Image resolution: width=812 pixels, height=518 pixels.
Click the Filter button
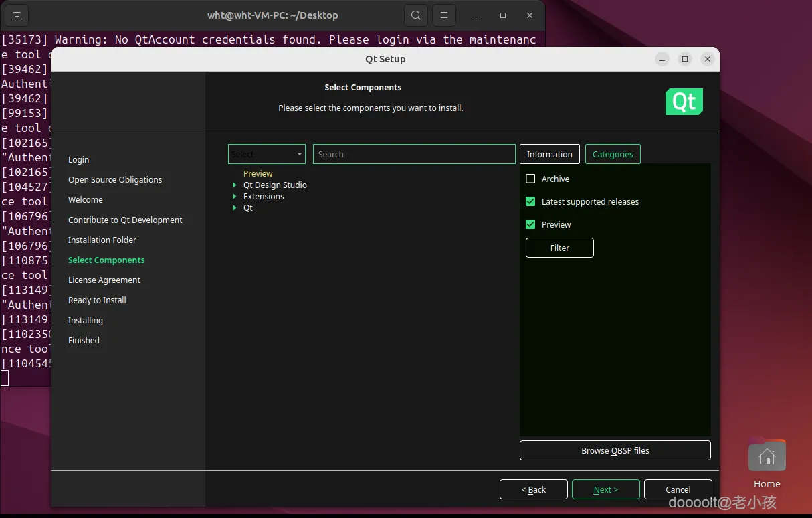pos(560,248)
